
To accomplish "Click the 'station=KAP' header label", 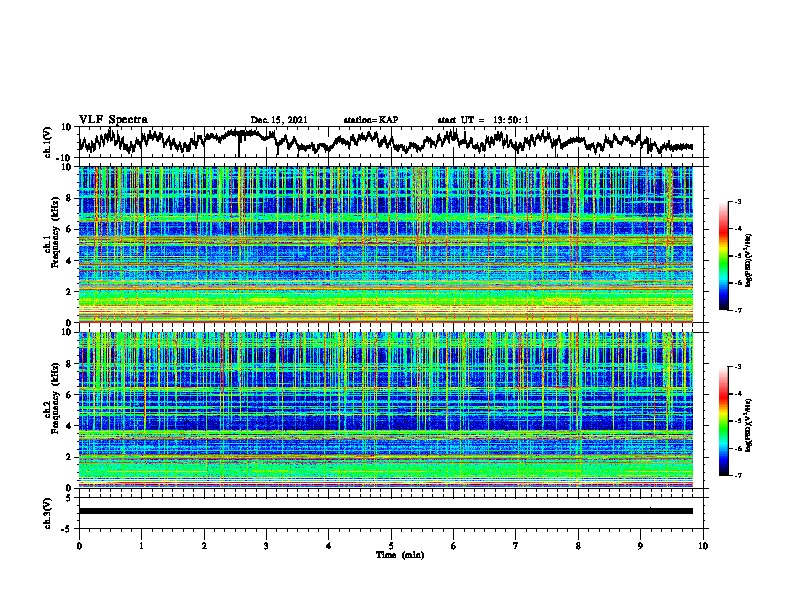I will [371, 120].
